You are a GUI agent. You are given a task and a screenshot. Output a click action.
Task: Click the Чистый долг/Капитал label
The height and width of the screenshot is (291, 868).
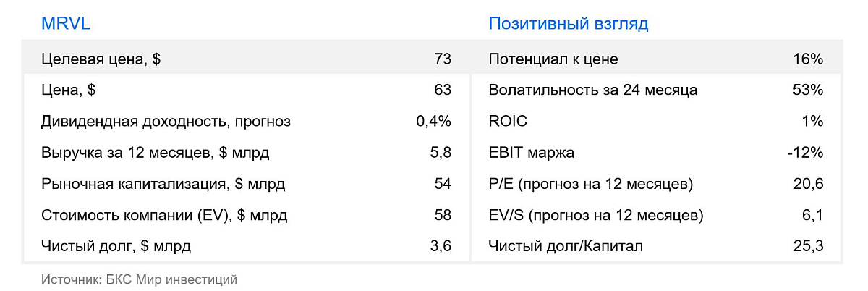pos(566,247)
